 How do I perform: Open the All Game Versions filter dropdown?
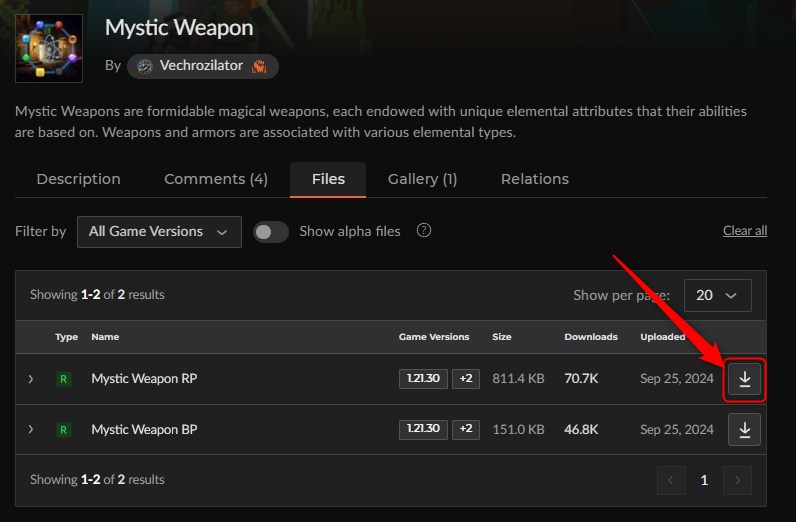(159, 232)
